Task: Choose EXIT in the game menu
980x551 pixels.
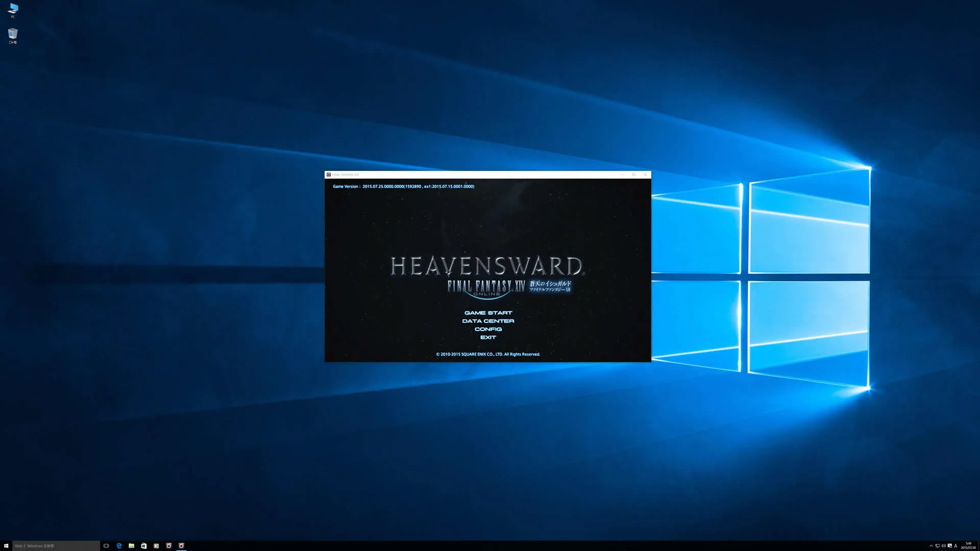Action: click(488, 337)
